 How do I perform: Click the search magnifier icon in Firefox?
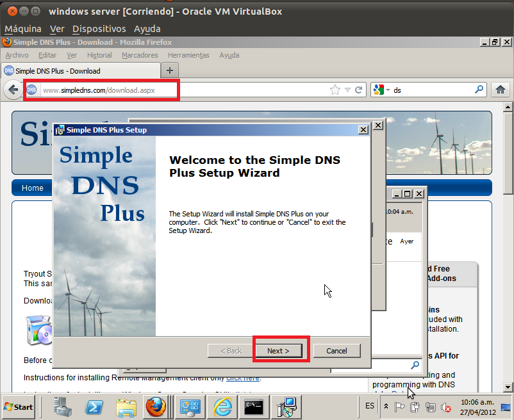tap(479, 90)
